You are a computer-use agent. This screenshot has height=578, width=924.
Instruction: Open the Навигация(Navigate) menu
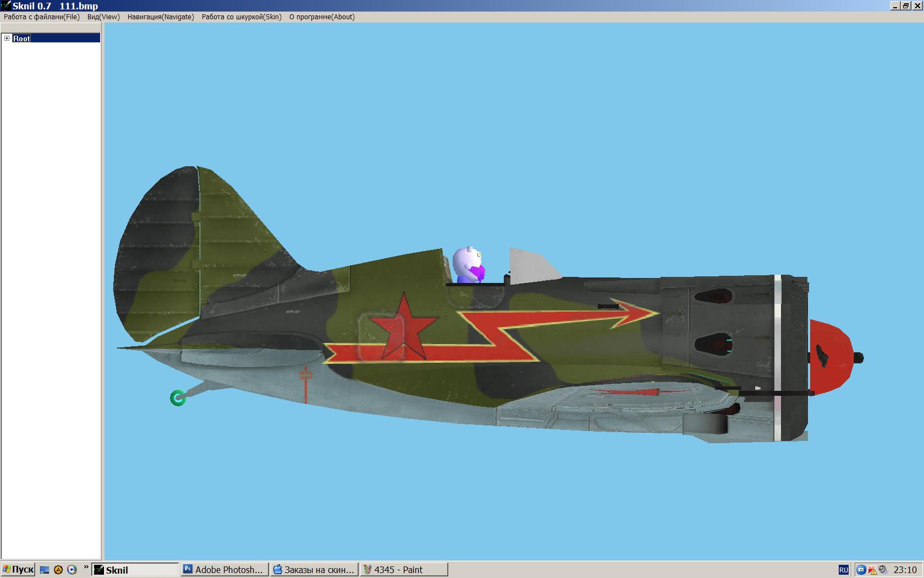(x=161, y=17)
